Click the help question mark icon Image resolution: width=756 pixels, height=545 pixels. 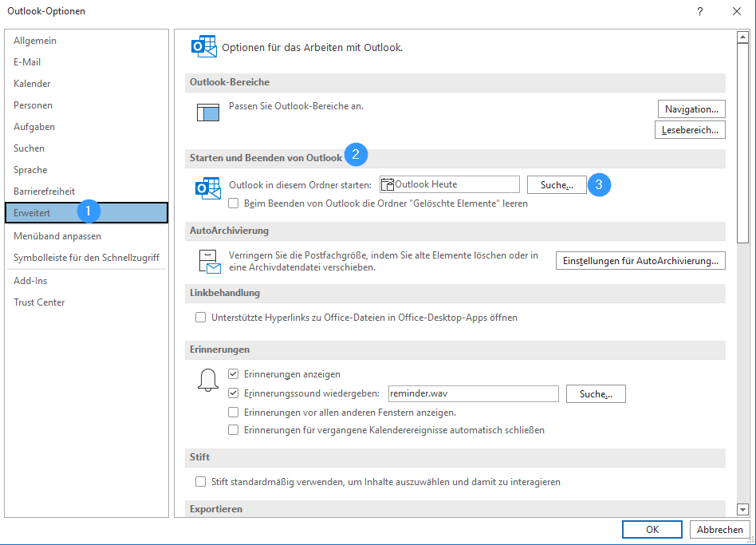(699, 11)
